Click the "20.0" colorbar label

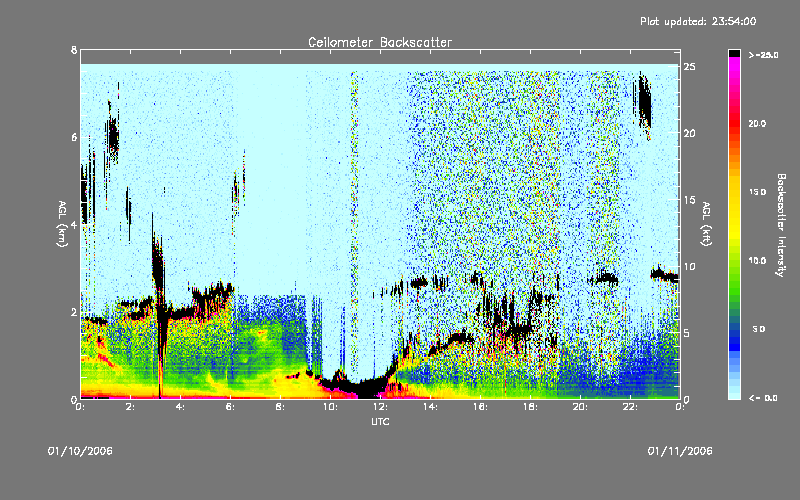pyautogui.click(x=757, y=123)
